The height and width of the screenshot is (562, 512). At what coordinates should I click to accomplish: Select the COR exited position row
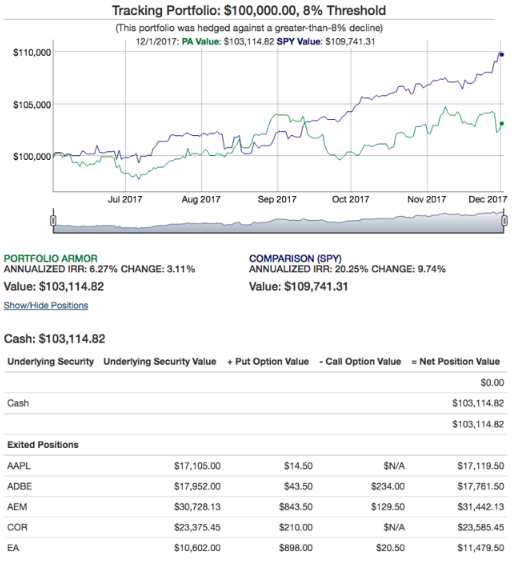256,527
